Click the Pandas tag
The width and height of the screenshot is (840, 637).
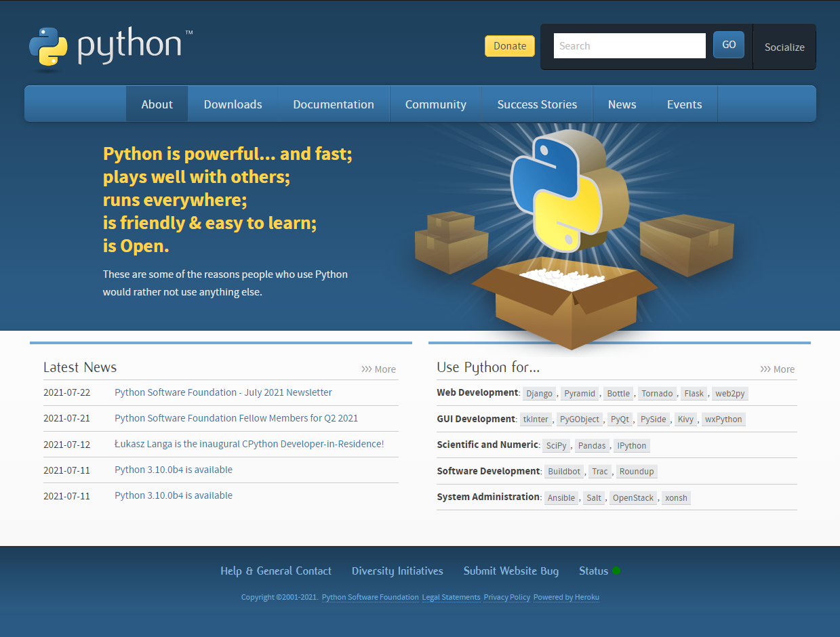click(x=592, y=445)
